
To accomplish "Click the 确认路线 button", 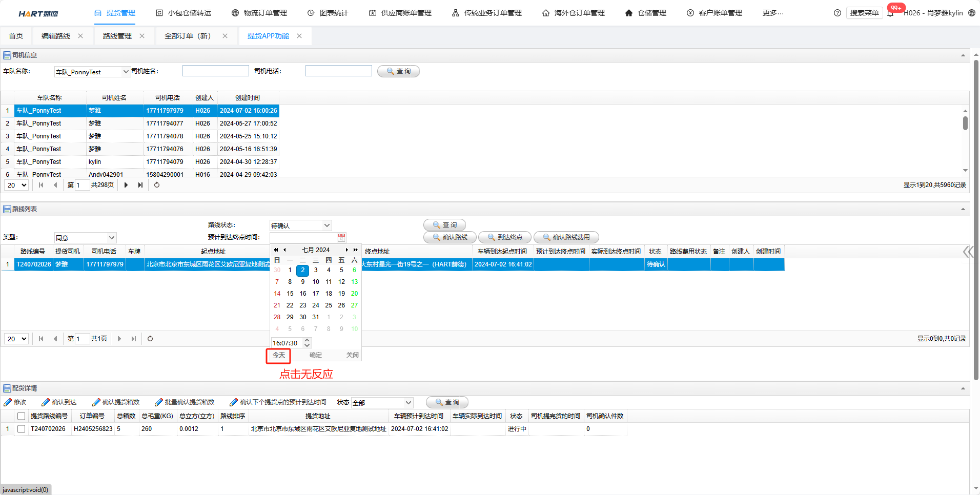I will [x=450, y=237].
